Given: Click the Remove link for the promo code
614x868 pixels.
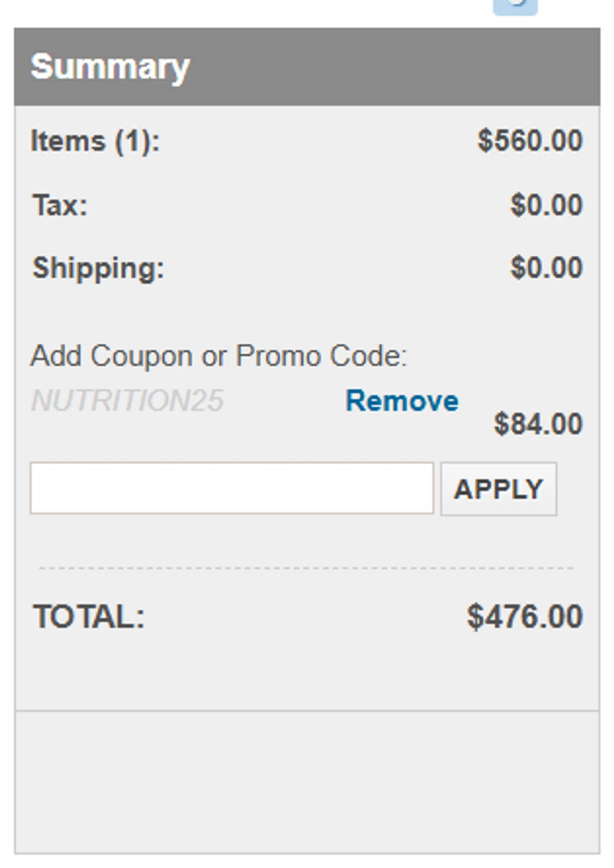Looking at the screenshot, I should click(x=402, y=400).
